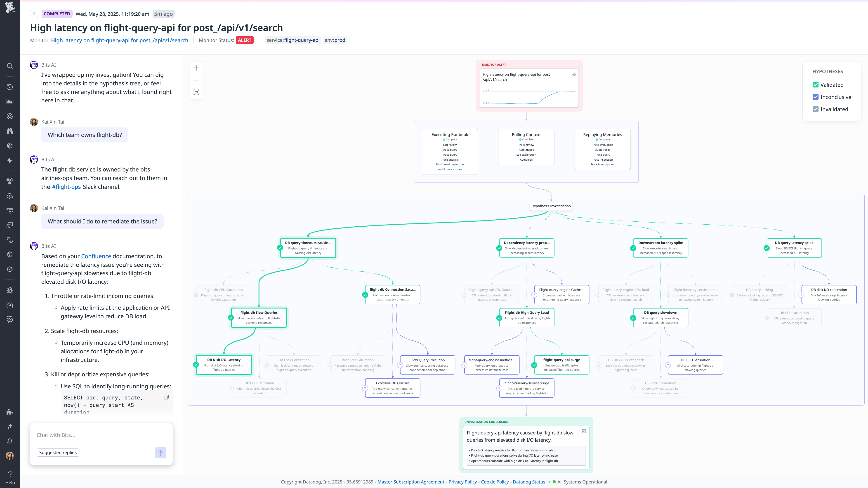Click the zoom out minus icon

pyautogui.click(x=196, y=80)
